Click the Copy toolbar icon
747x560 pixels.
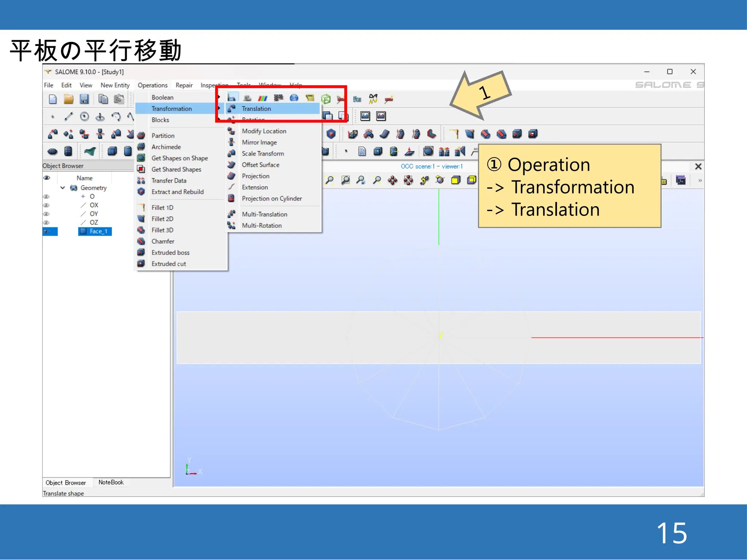pyautogui.click(x=103, y=99)
